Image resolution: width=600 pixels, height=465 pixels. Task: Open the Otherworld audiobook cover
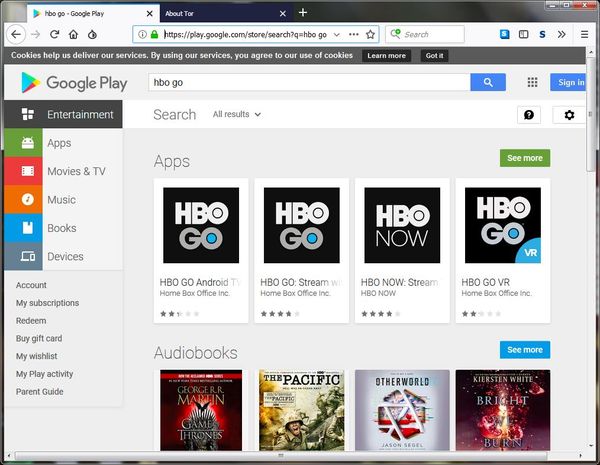click(x=402, y=410)
